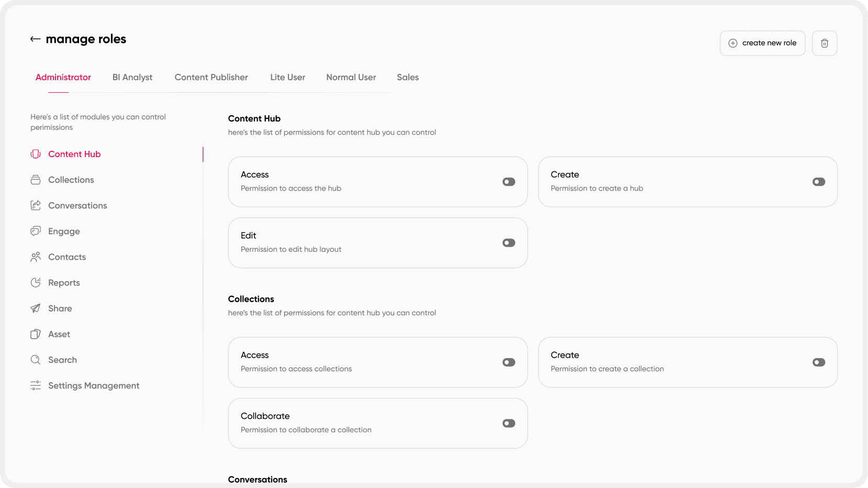This screenshot has height=488, width=868.
Task: Click the Engage chat bubble icon
Action: (x=36, y=231)
